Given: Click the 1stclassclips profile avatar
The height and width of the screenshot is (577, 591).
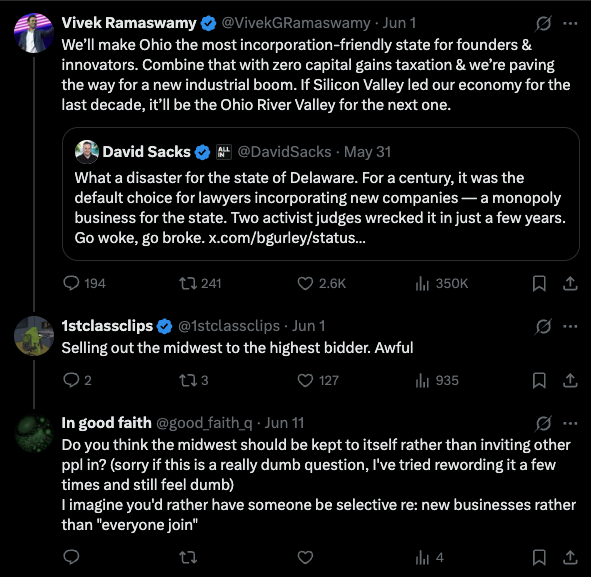Looking at the screenshot, I should 34,336.
